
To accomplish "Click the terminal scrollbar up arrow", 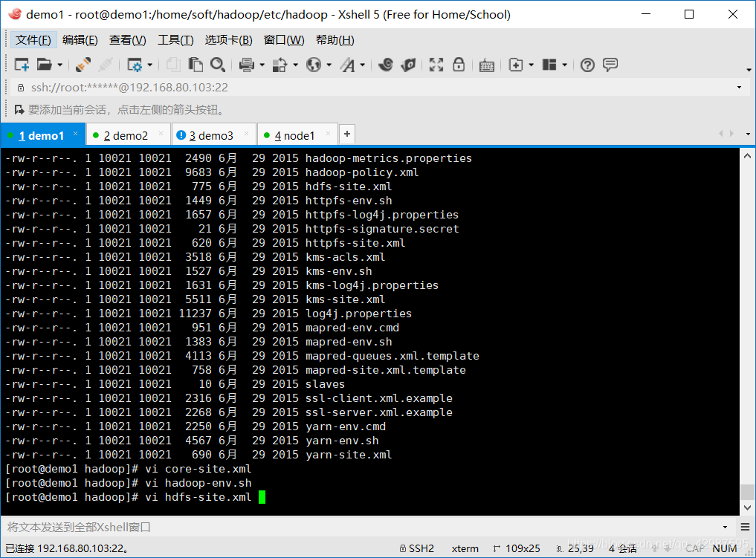I will tap(747, 155).
